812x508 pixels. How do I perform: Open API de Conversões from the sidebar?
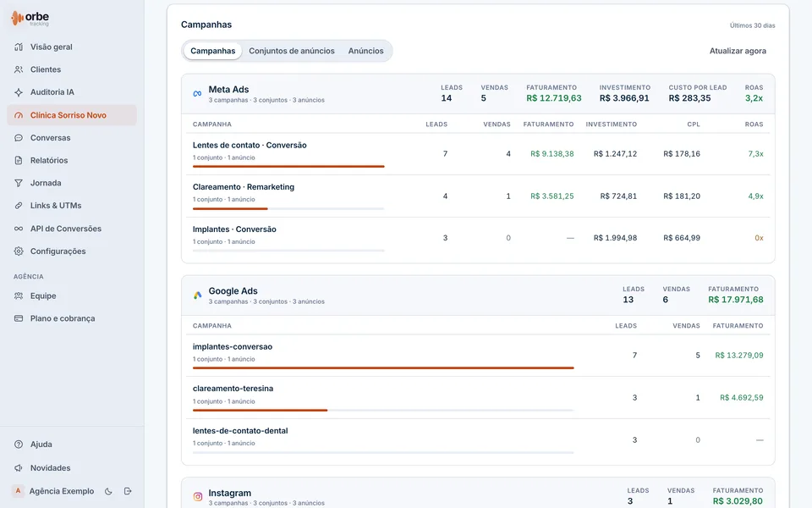coord(72,229)
